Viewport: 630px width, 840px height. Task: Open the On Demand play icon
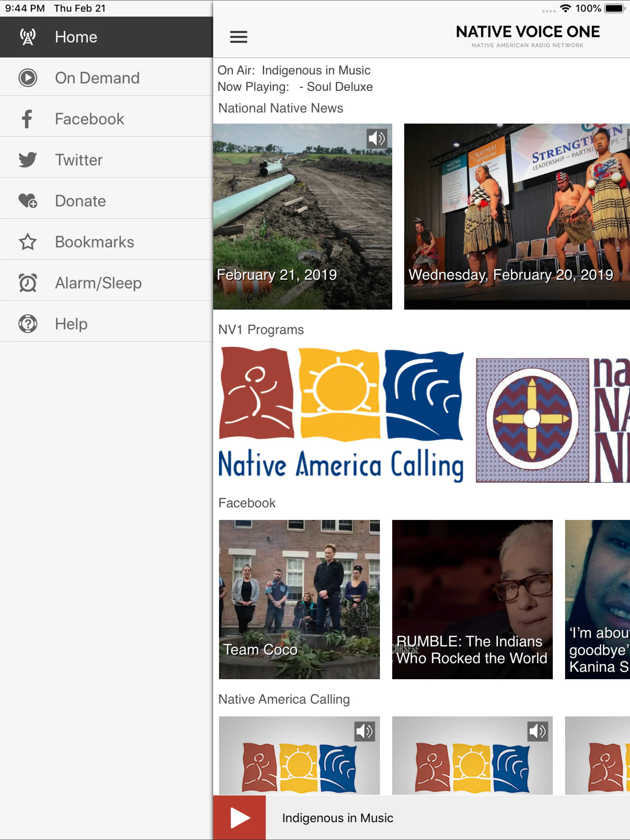28,78
